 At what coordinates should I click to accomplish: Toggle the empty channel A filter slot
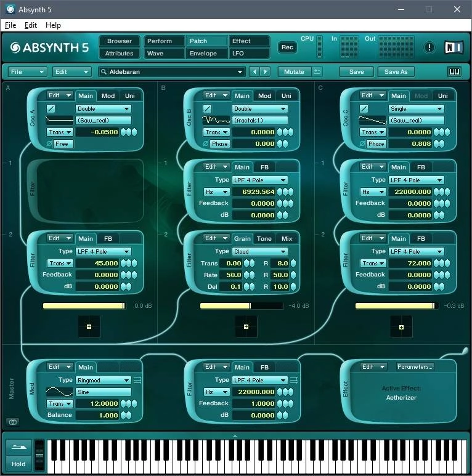[x=85, y=191]
